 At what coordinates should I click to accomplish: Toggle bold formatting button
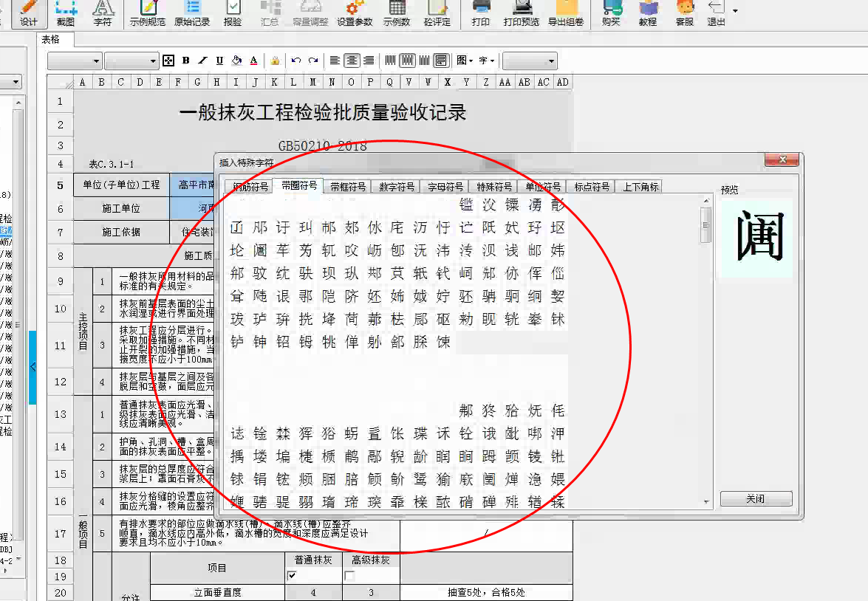tap(185, 61)
